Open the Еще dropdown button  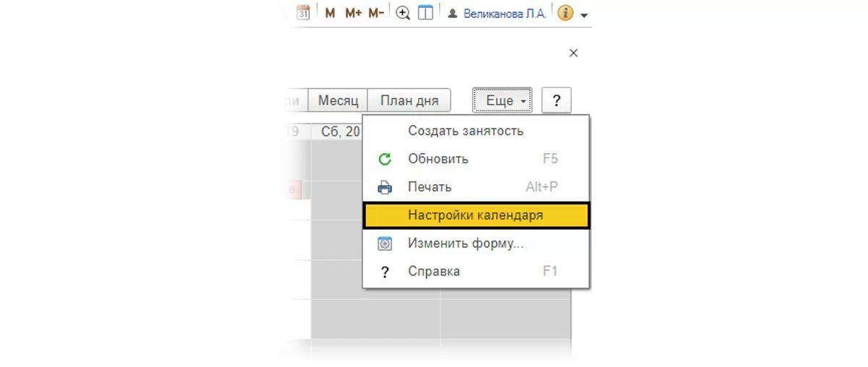click(x=503, y=101)
